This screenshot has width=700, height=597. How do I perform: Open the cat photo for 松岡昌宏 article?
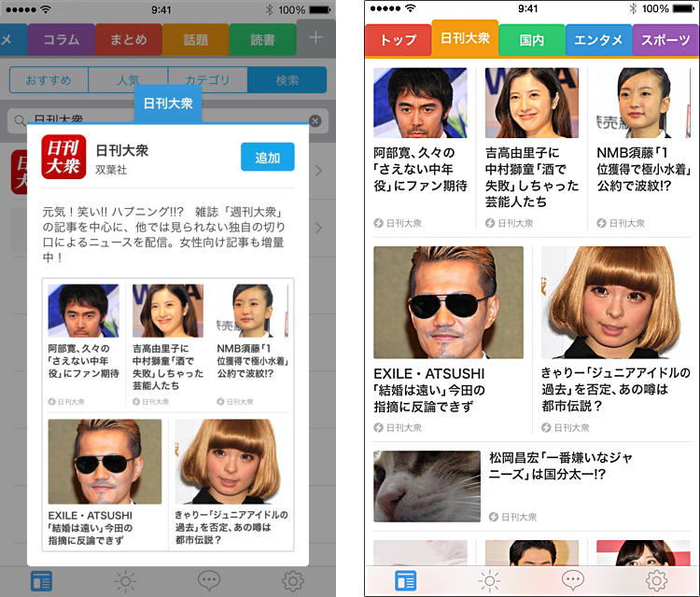[427, 486]
